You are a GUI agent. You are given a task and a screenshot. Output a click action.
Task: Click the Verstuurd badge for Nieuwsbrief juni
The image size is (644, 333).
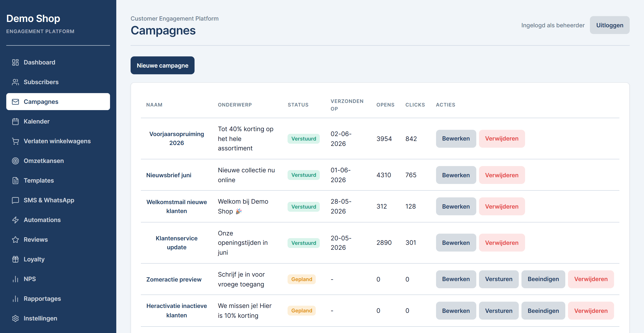click(x=303, y=175)
